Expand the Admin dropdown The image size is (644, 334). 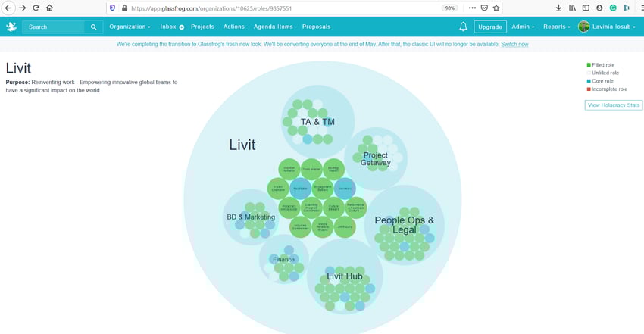click(523, 27)
